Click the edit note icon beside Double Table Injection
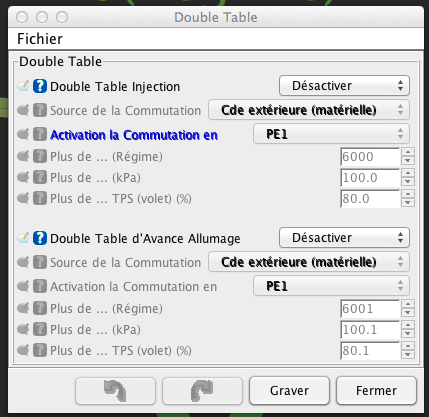This screenshot has height=417, width=429. point(23,86)
